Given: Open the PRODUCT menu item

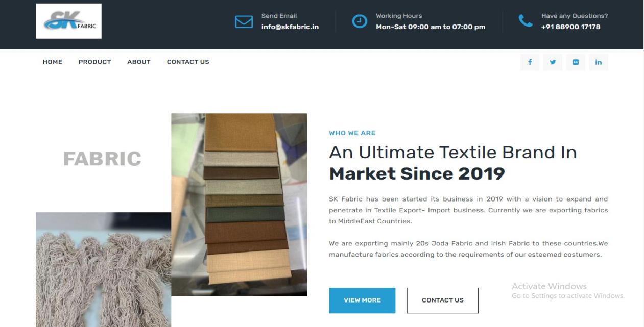Looking at the screenshot, I should coord(94,62).
